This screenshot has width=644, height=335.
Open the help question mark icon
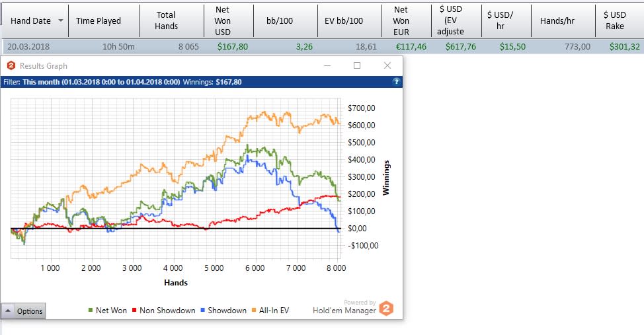tap(396, 81)
